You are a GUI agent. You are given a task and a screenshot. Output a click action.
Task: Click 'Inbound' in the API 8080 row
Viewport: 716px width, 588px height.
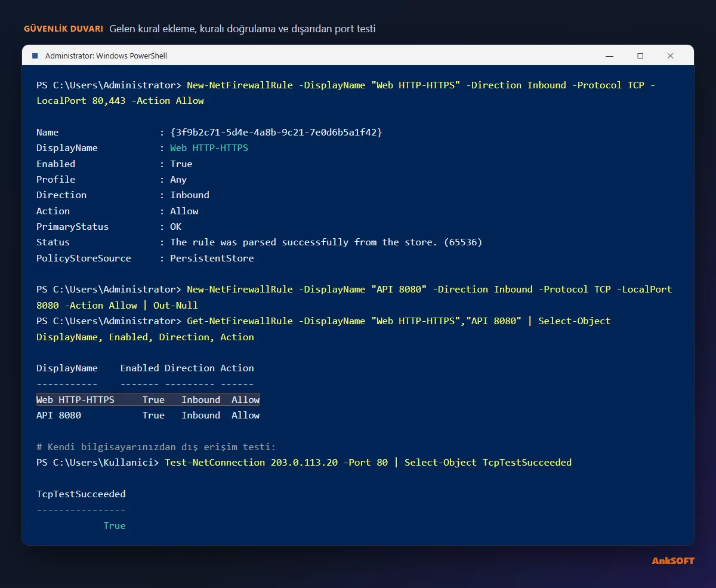point(200,415)
